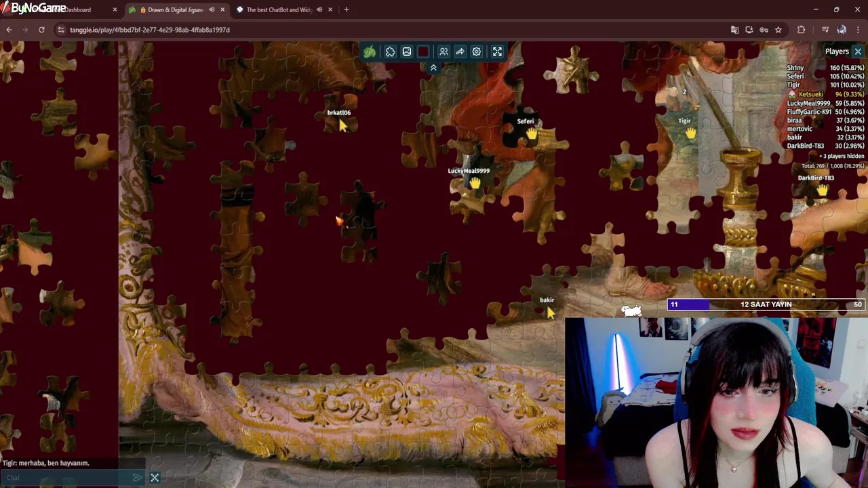Click the Ketsueki flower avatar icon
The width and height of the screenshot is (868, 488).
[x=793, y=94]
